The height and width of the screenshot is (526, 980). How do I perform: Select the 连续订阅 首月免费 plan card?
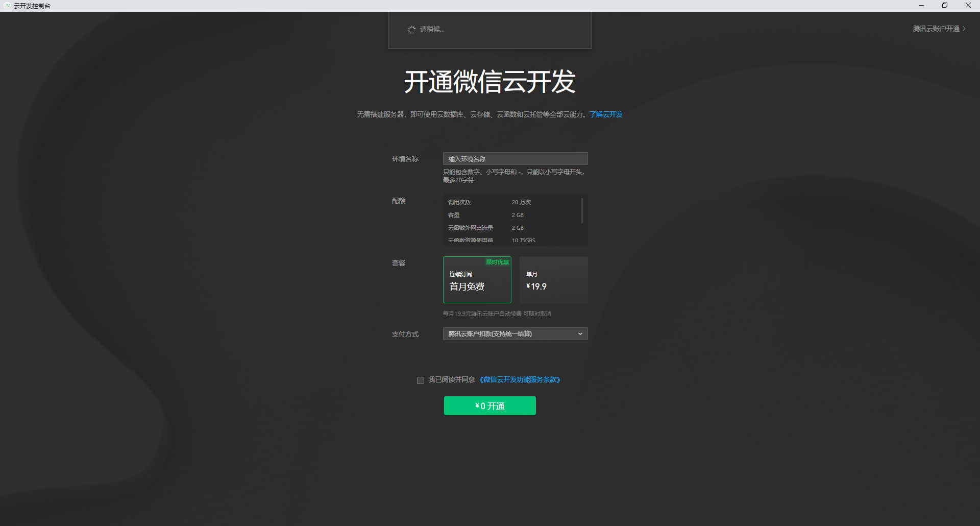coord(477,280)
